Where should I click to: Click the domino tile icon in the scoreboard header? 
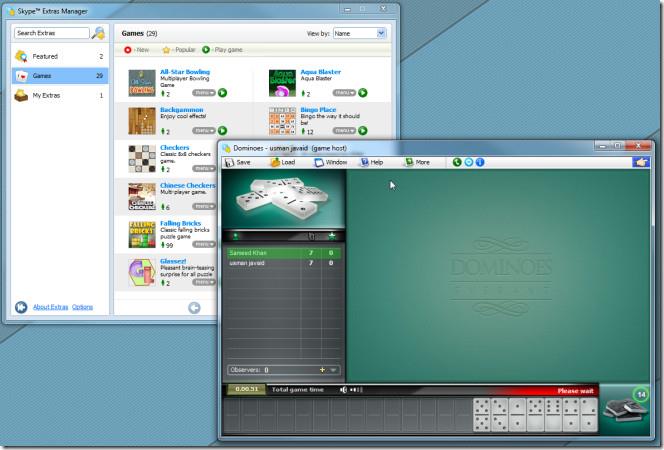click(x=311, y=236)
